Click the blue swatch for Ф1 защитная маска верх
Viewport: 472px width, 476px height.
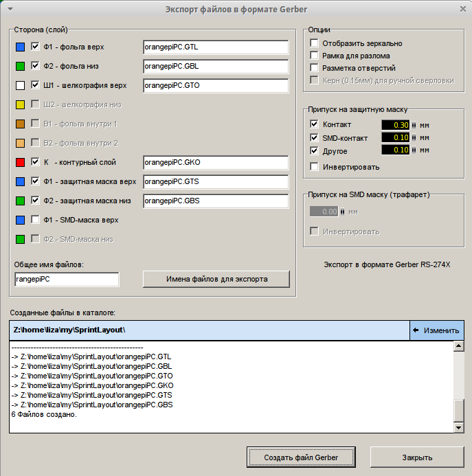tap(21, 181)
